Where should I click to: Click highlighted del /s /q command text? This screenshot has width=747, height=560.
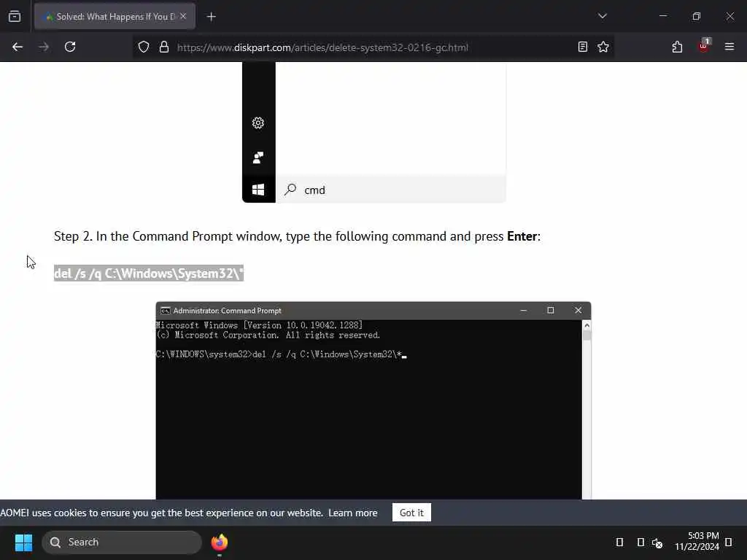[x=149, y=273]
